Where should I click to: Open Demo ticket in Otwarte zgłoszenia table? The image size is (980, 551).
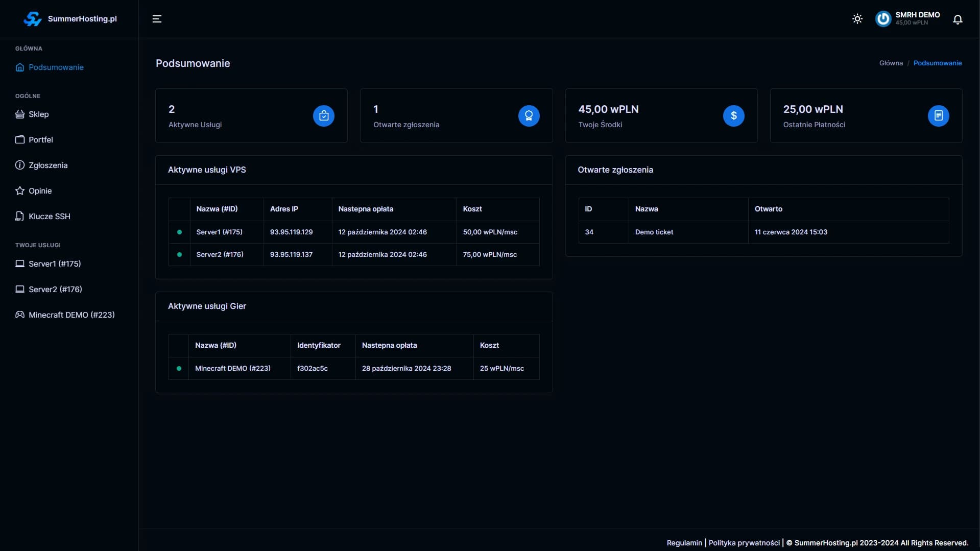tap(654, 232)
